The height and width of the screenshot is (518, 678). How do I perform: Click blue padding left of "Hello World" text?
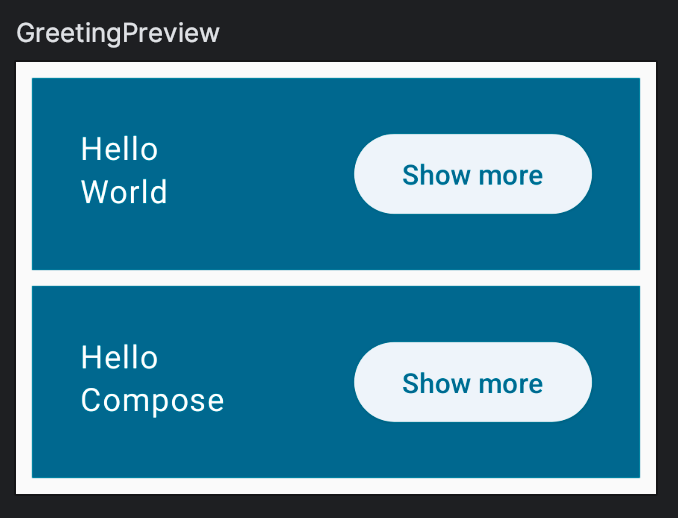55,172
